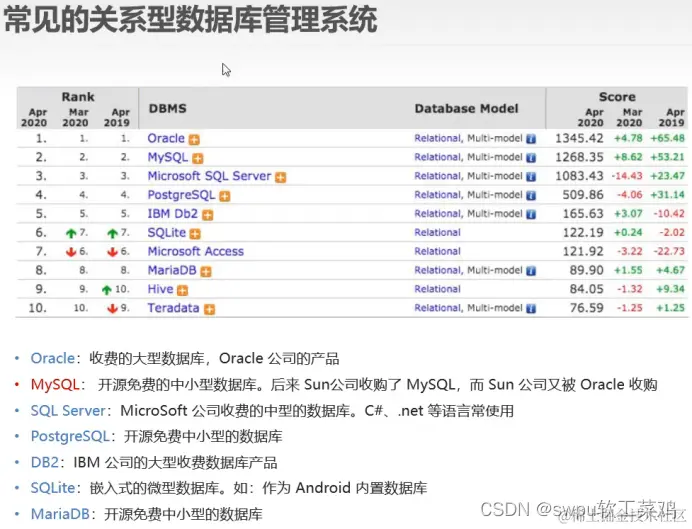The height and width of the screenshot is (529, 692).
Task: Click the score value 121.92
Action: tap(583, 251)
